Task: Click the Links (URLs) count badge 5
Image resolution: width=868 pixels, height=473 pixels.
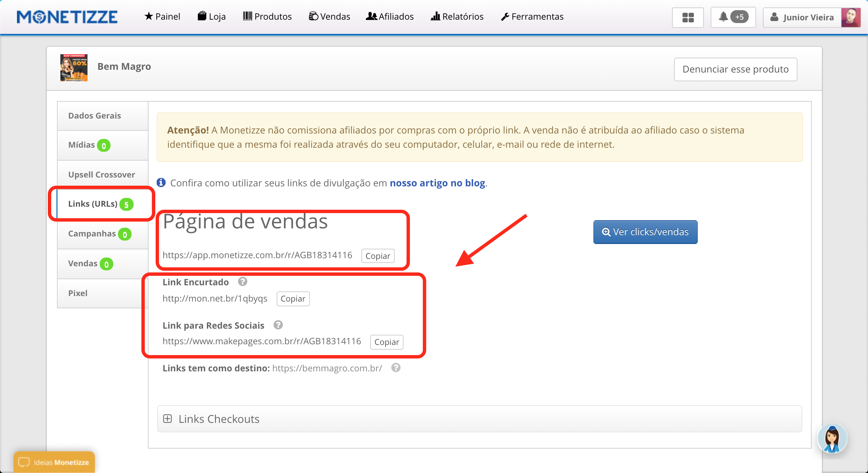Action: coord(126,205)
